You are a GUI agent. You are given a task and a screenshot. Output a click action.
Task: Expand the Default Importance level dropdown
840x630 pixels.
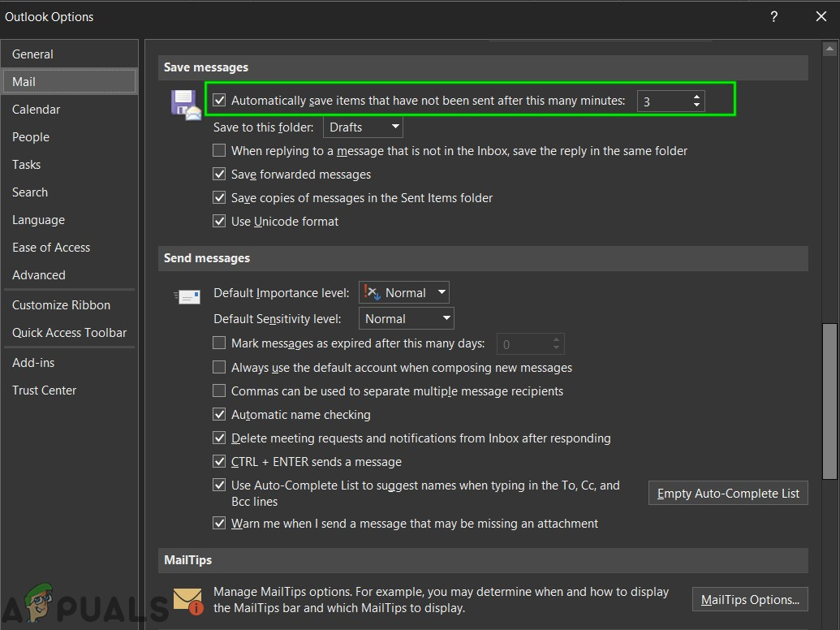coord(404,293)
